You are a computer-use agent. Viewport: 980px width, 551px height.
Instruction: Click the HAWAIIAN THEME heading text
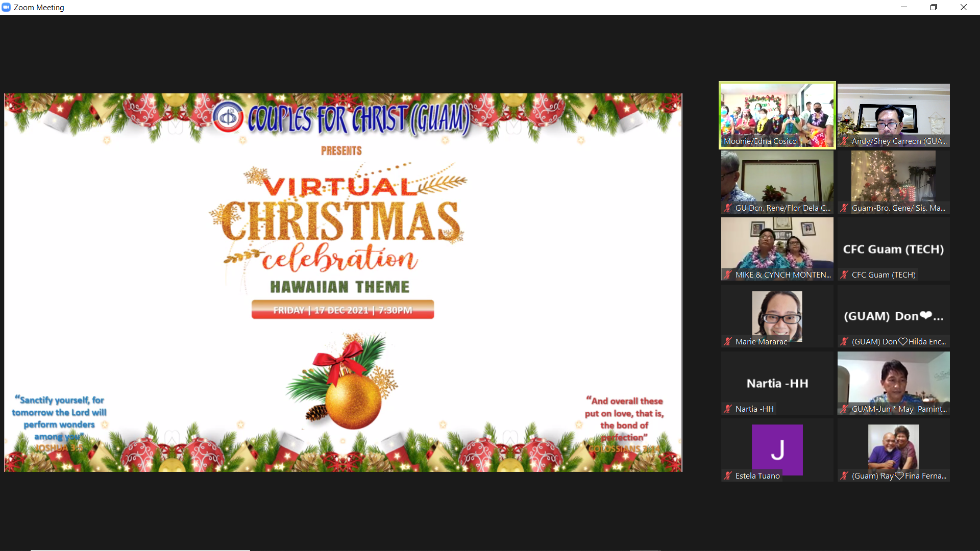tap(340, 287)
